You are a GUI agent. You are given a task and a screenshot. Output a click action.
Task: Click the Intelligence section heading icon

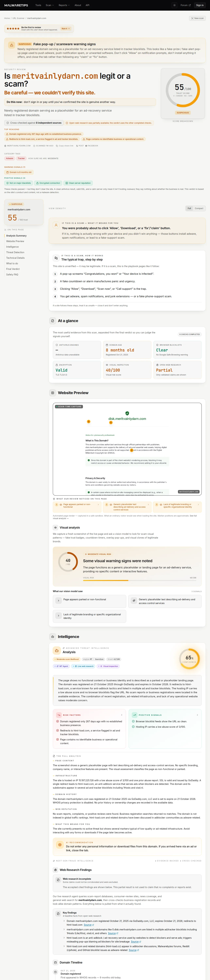click(53, 637)
